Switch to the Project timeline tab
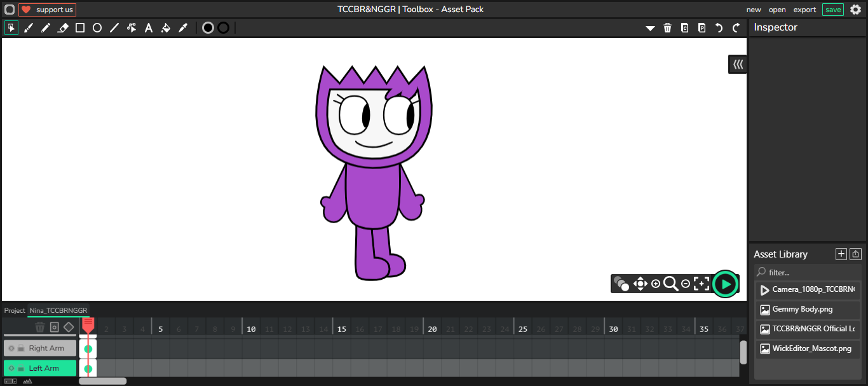This screenshot has height=386, width=868. pyautogui.click(x=15, y=310)
